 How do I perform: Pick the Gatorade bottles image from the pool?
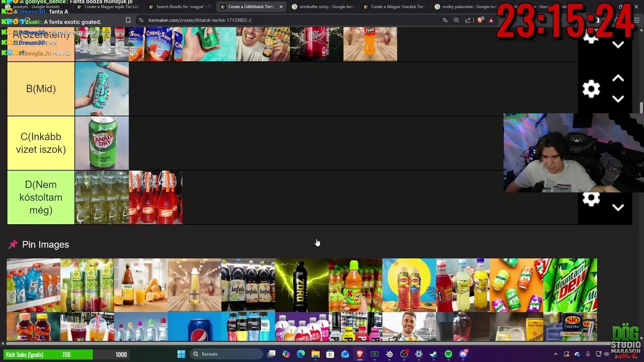point(33,285)
